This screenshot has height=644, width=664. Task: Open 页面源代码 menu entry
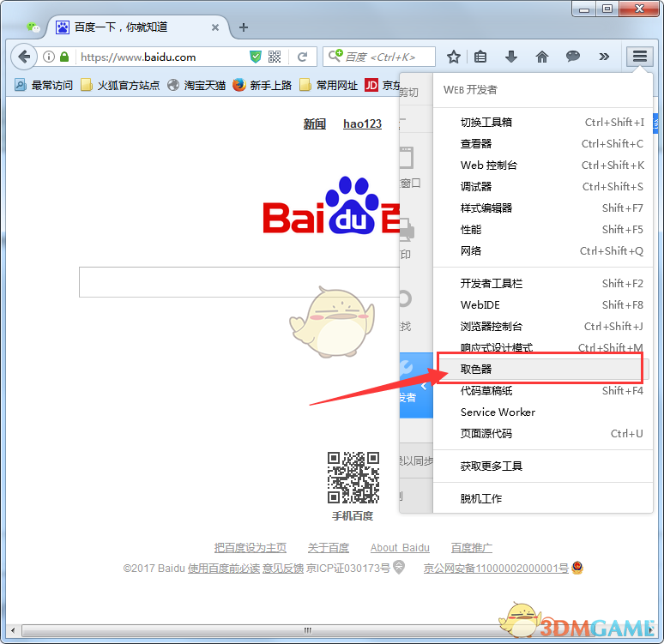(542, 434)
